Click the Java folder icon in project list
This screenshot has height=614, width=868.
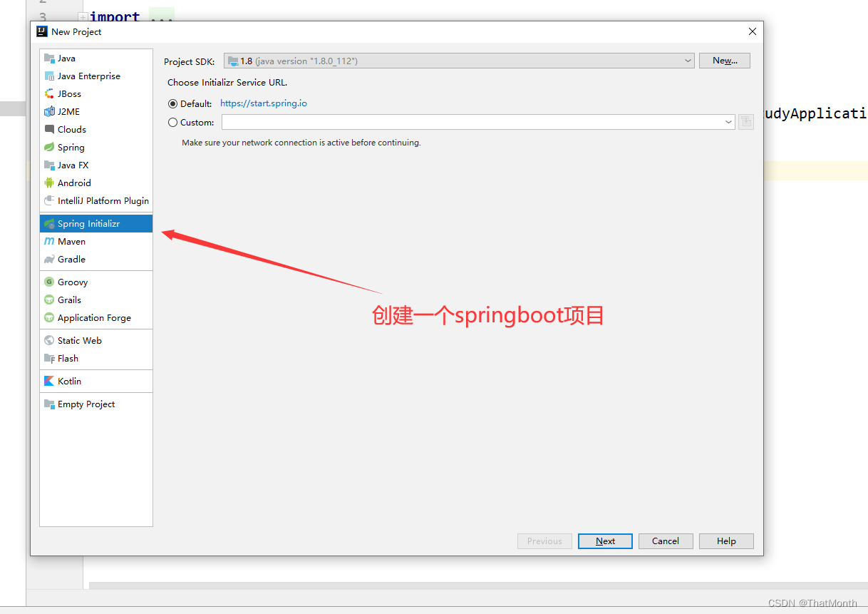click(x=49, y=58)
